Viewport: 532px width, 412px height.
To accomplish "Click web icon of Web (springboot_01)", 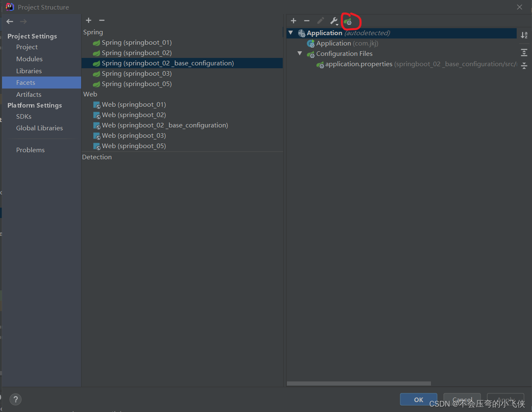I will point(97,105).
